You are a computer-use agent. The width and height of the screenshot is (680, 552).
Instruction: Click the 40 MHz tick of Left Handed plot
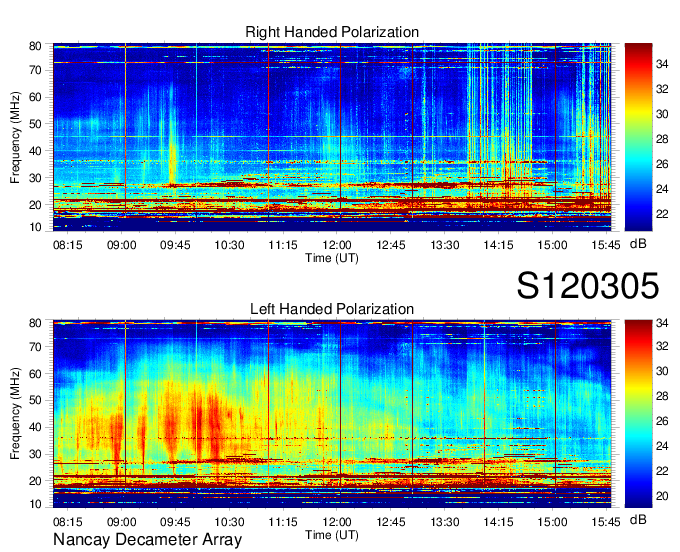(x=35, y=427)
